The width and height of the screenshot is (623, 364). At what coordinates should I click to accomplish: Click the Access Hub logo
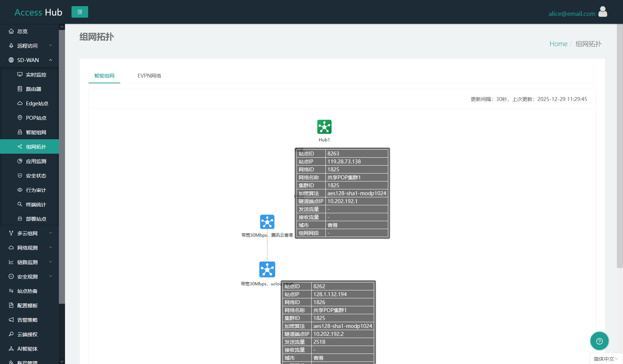click(x=38, y=12)
